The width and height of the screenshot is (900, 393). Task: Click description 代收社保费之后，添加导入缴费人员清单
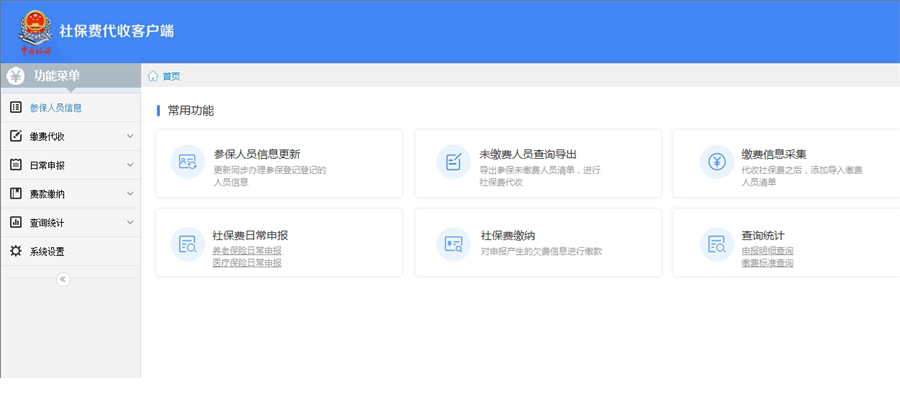tap(802, 176)
